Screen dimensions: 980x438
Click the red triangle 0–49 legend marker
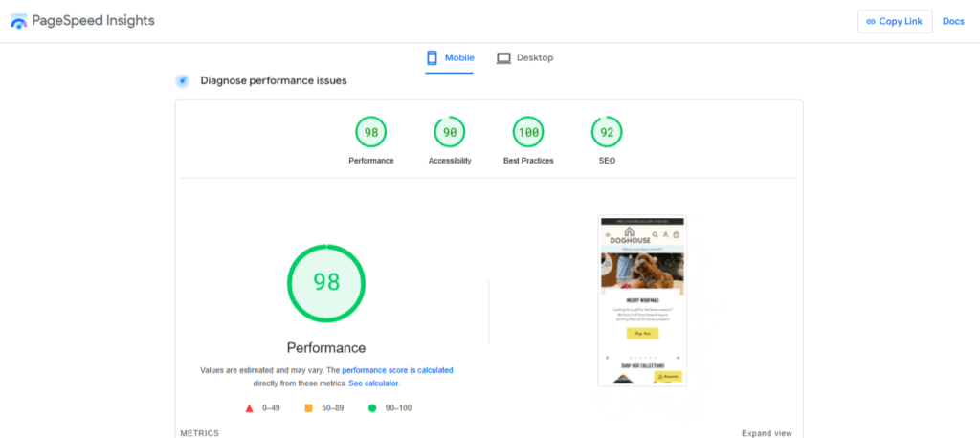pyautogui.click(x=250, y=408)
